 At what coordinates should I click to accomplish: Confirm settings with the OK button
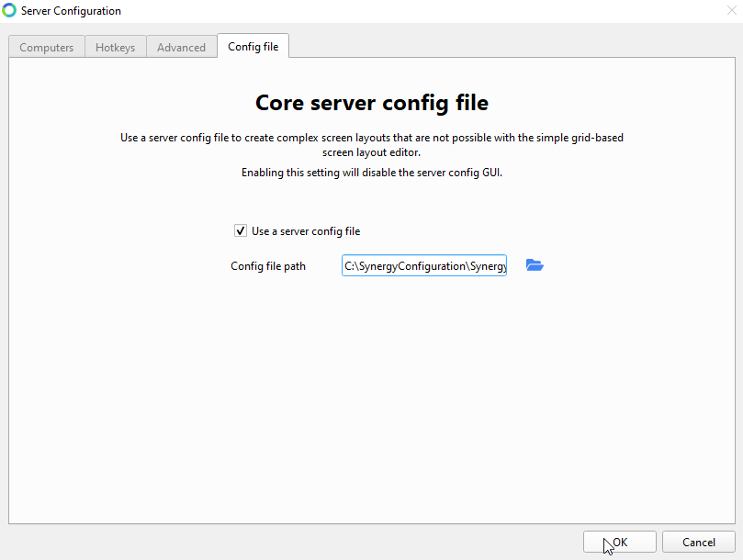click(619, 542)
